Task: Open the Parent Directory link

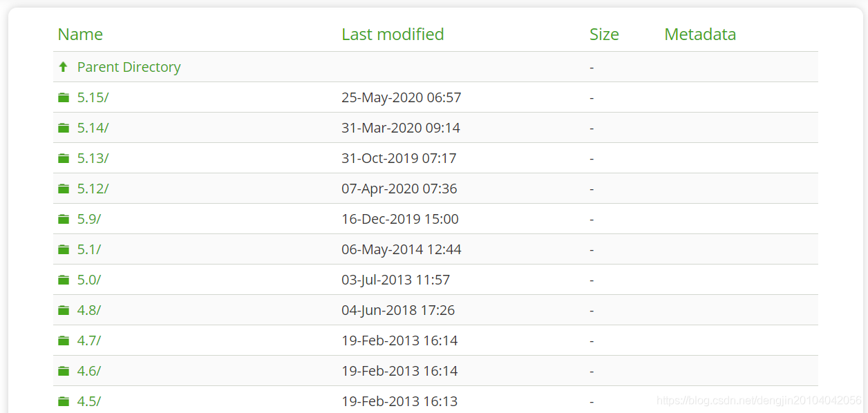Action: [x=129, y=67]
